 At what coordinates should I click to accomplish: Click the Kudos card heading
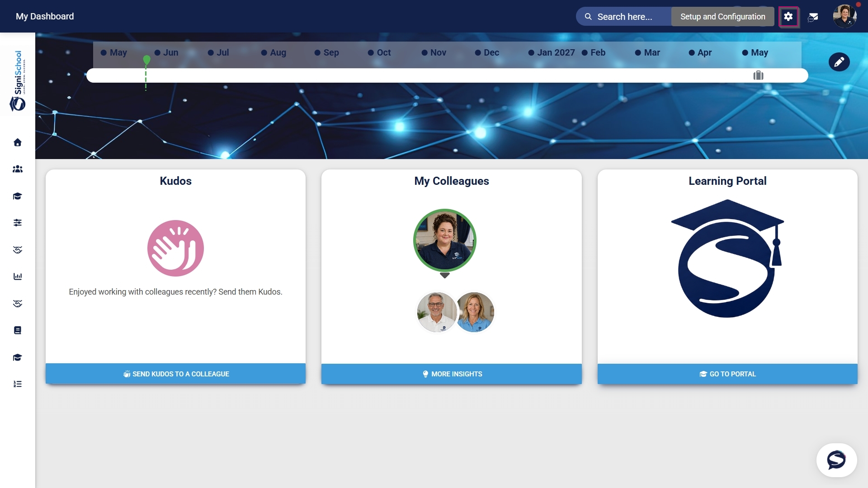175,181
